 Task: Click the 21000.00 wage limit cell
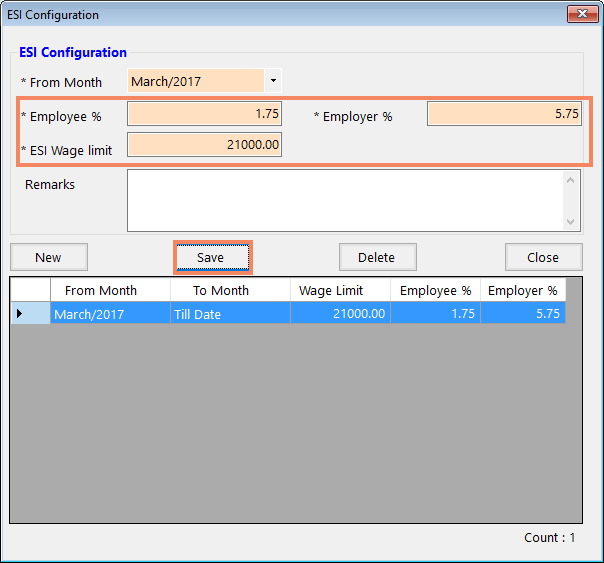pyautogui.click(x=341, y=313)
